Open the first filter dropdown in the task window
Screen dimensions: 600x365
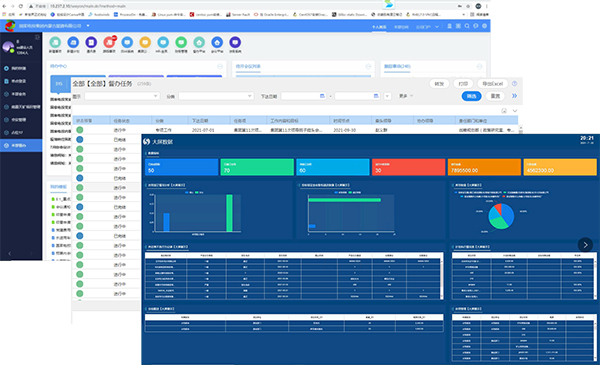point(122,96)
